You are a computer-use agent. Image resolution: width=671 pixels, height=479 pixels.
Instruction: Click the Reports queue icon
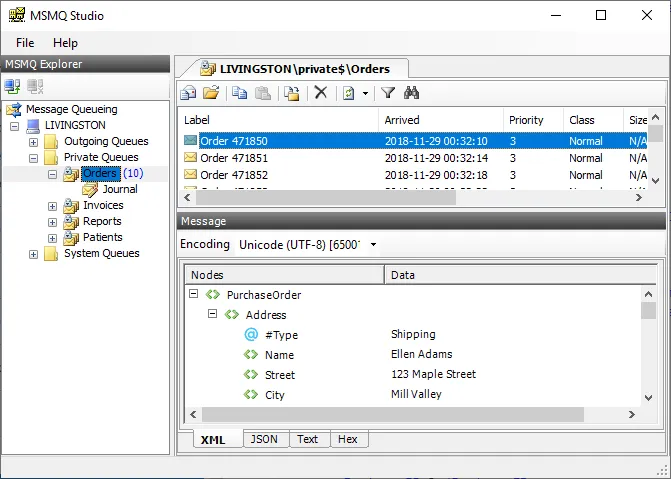(x=71, y=222)
